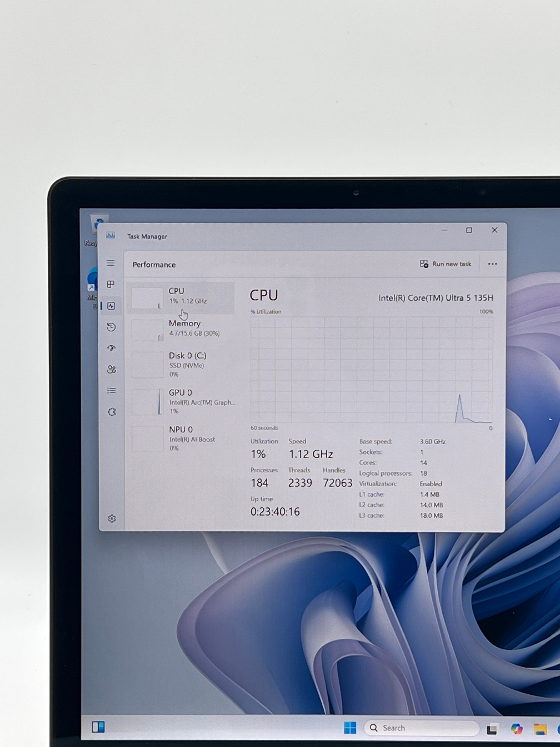Minimize the Task Manager window
The height and width of the screenshot is (747, 560).
[x=444, y=230]
